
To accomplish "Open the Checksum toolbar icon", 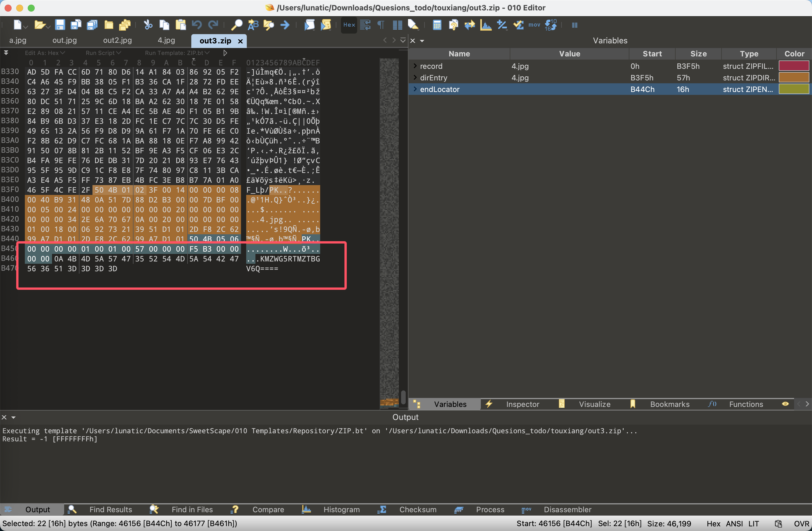I will point(519,25).
